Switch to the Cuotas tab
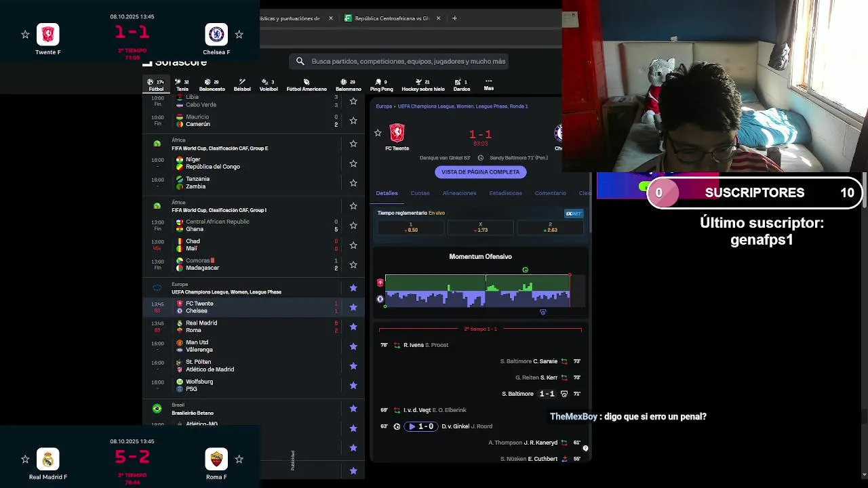The height and width of the screenshot is (488, 868). [420, 193]
